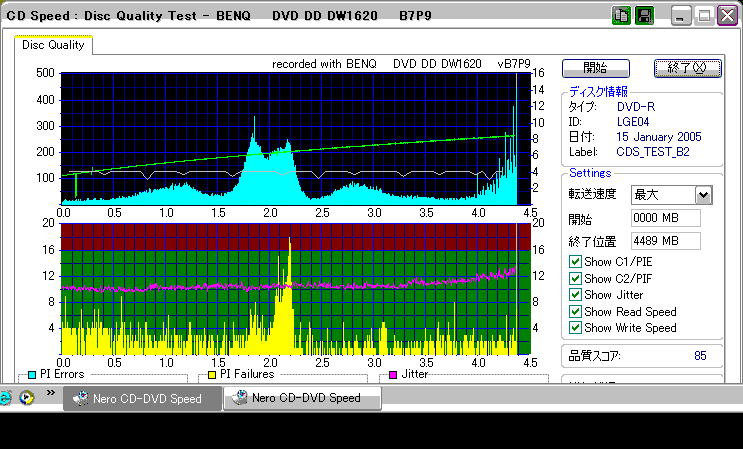Click the cyan PI Errors legend square
Viewport: 743px width, 449px height.
coord(32,375)
